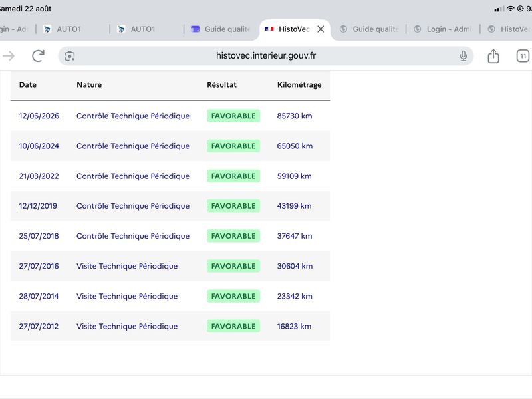Click the Nature column header
Viewport: 532px width, 399px height.
[x=89, y=85]
